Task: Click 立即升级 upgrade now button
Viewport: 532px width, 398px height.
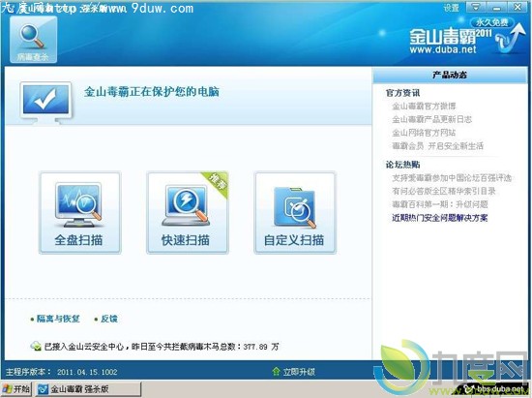Action: click(x=299, y=372)
